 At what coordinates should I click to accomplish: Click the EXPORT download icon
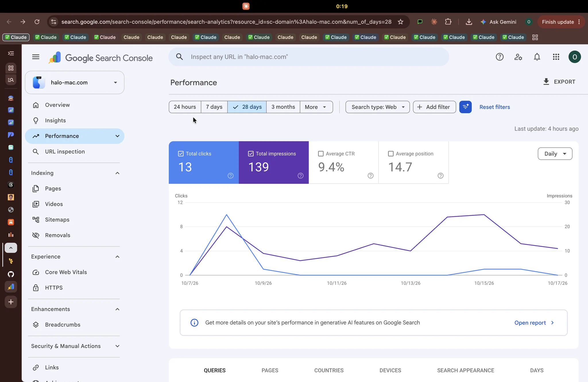click(546, 82)
